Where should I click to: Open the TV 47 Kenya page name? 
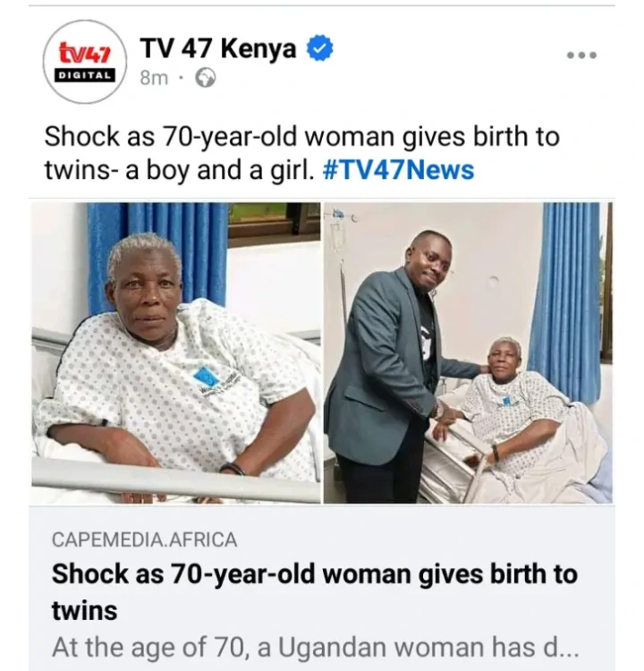[x=218, y=47]
